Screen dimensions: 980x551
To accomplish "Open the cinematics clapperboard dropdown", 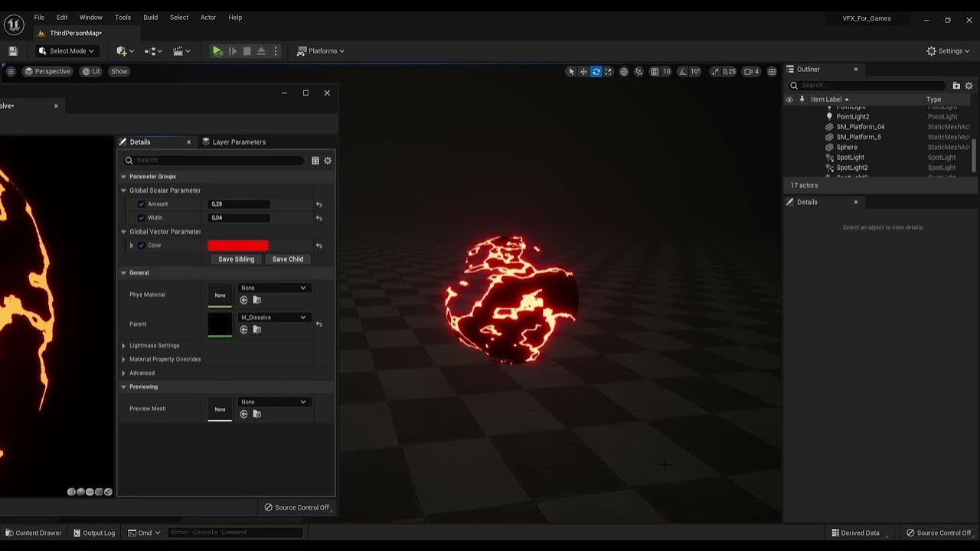I will coord(181,51).
